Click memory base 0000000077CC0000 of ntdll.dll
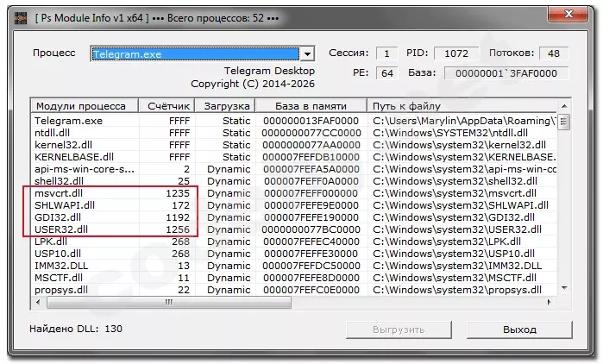The image size is (603, 364). (311, 133)
